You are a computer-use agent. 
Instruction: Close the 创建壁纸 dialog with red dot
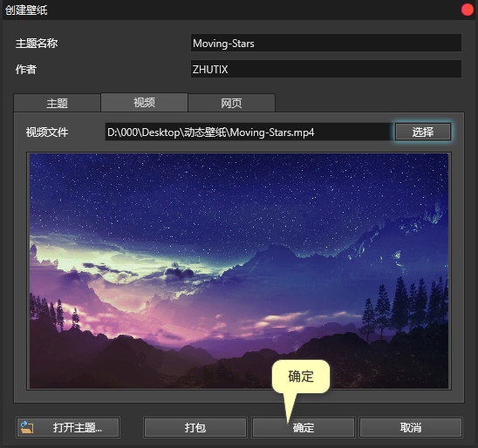pyautogui.click(x=467, y=10)
